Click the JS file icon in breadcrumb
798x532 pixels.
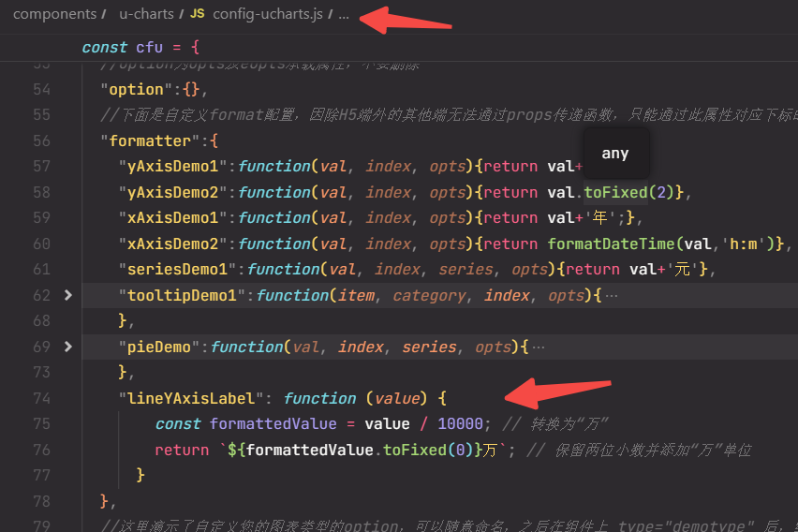[198, 14]
